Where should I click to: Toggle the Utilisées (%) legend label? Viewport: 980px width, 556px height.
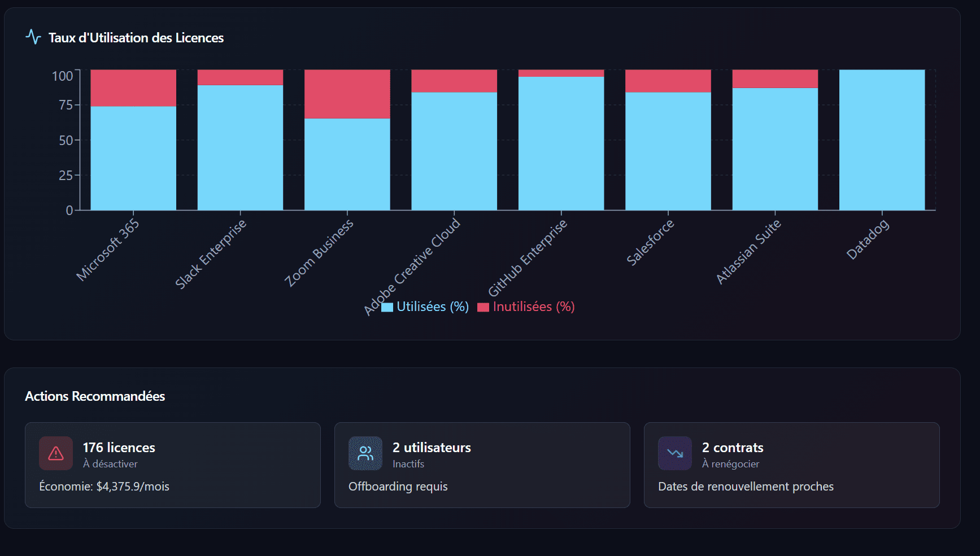point(432,307)
